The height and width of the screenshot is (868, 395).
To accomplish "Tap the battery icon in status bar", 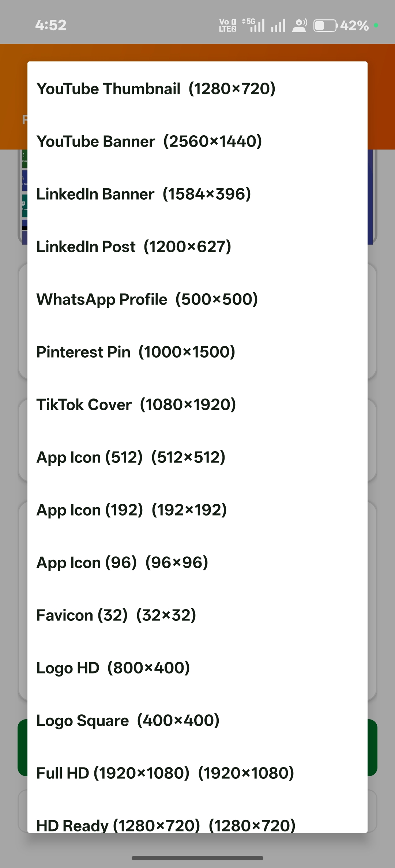I will [325, 26].
